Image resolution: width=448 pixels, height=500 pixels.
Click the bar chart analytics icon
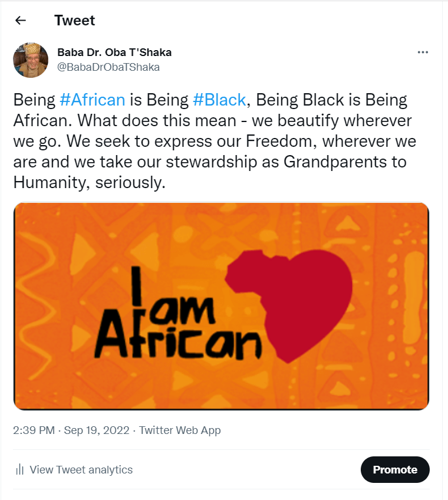coord(20,470)
